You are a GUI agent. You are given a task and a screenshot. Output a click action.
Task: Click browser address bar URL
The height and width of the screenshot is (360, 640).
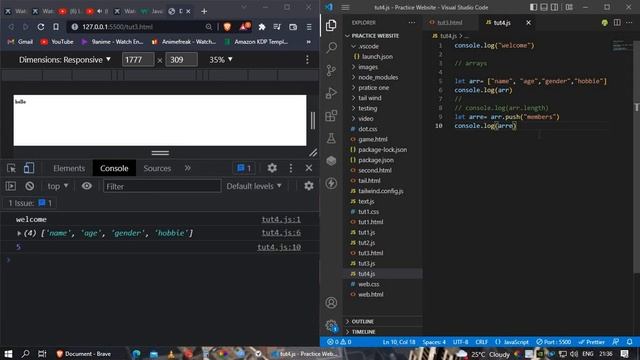[x=118, y=27]
